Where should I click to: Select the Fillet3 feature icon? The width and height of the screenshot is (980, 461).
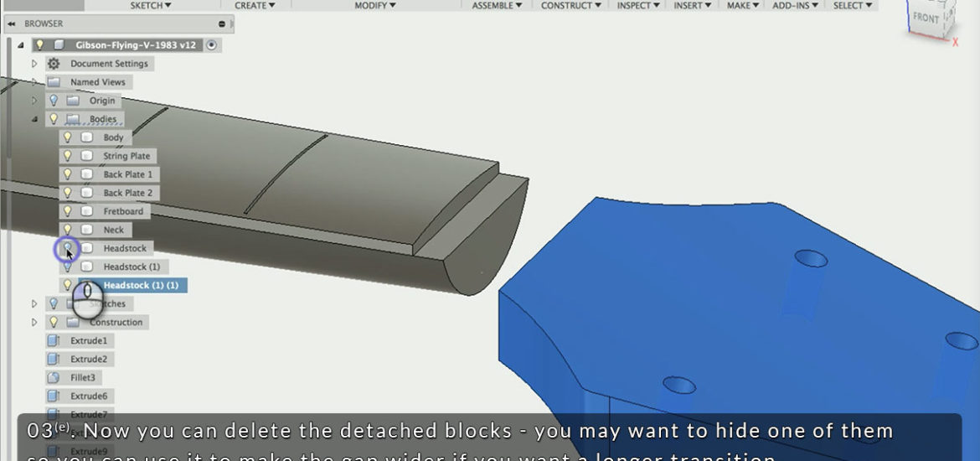click(x=54, y=377)
